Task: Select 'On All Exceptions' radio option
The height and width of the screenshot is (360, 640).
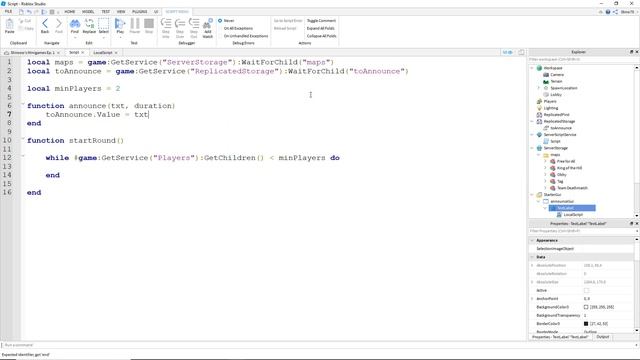Action: coord(220,28)
